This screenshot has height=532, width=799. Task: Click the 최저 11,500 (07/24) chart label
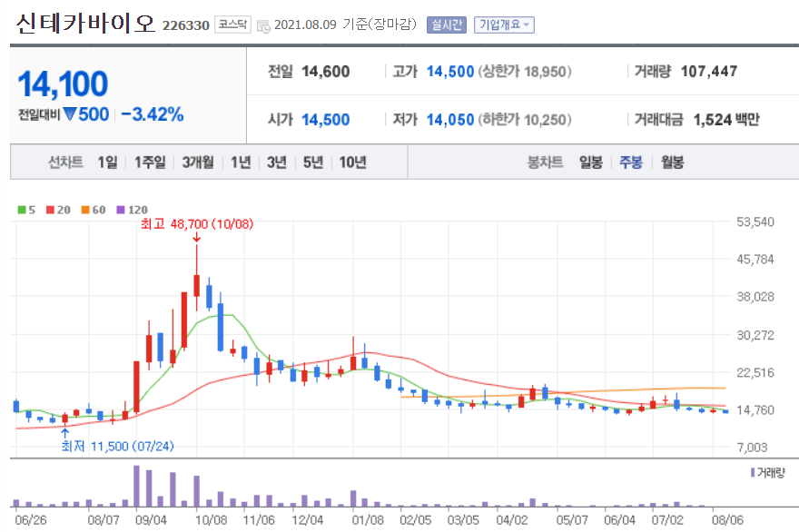pyautogui.click(x=117, y=447)
